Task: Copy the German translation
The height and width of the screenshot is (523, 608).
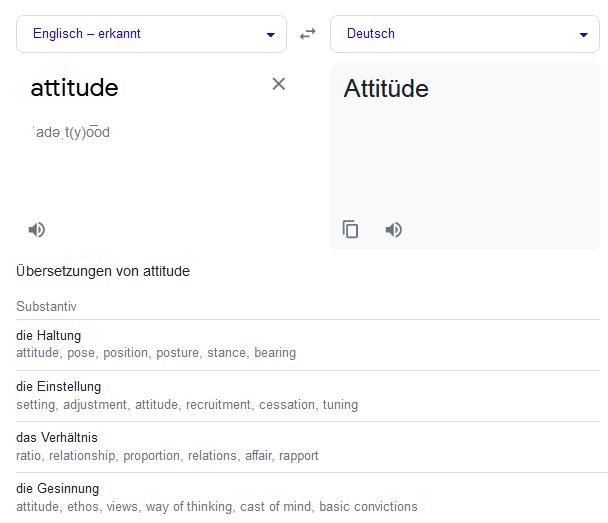Action: pos(350,230)
